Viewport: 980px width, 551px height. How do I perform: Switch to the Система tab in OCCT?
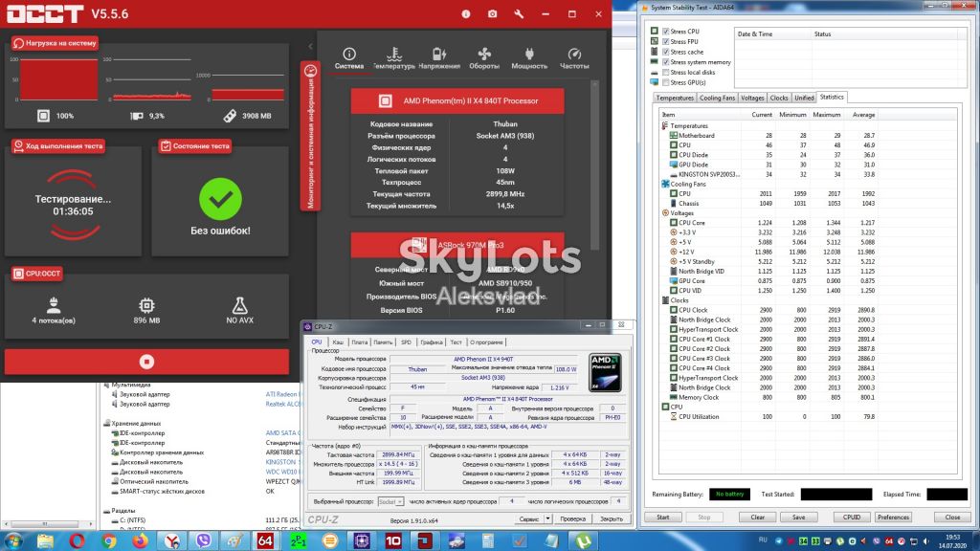pos(348,58)
